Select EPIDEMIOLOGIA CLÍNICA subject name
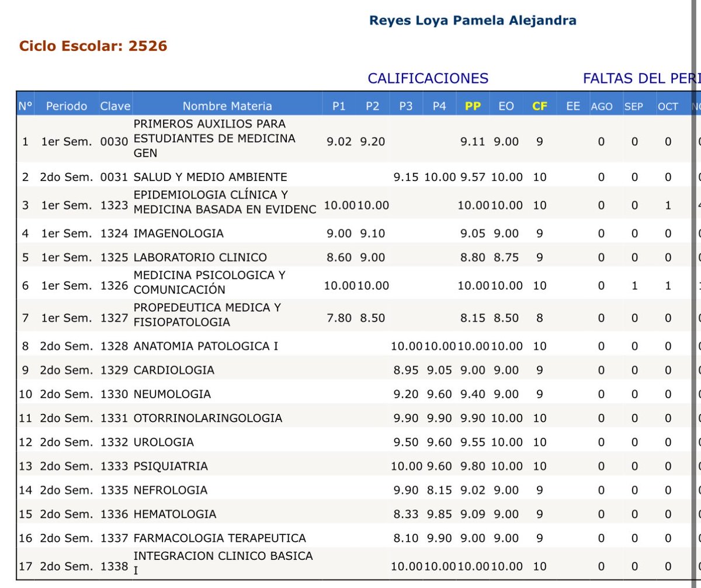701x588 pixels. tap(225, 202)
